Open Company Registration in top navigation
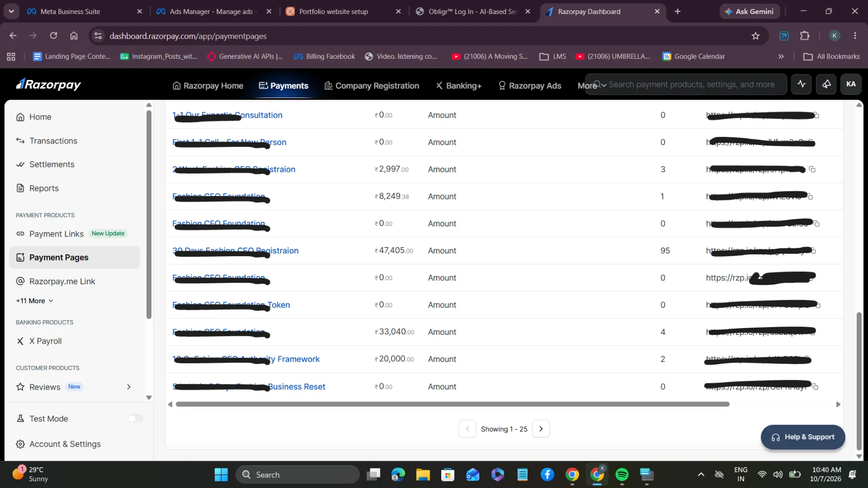Screen dimensions: 868x488 coord(372,86)
